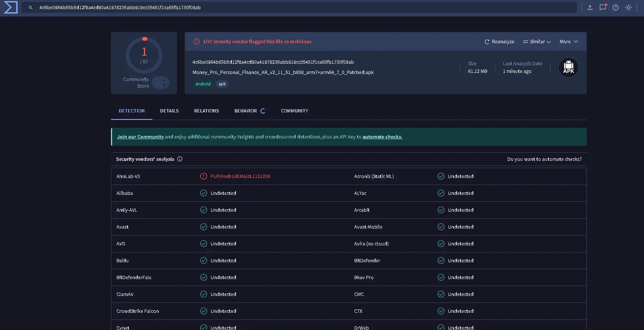Click the green check icon for CrowdStrike Falcon

tap(204, 311)
